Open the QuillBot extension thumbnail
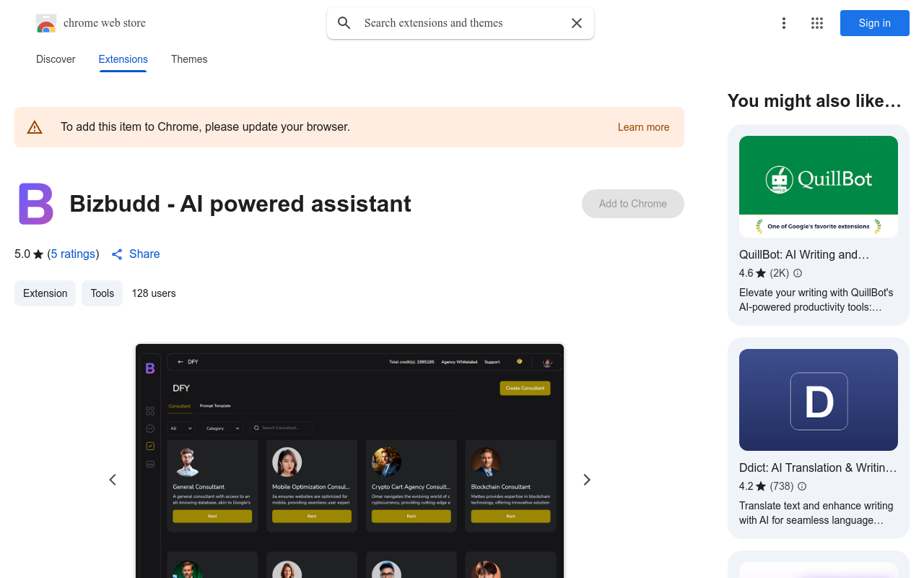The width and height of the screenshot is (924, 578). coord(819,186)
